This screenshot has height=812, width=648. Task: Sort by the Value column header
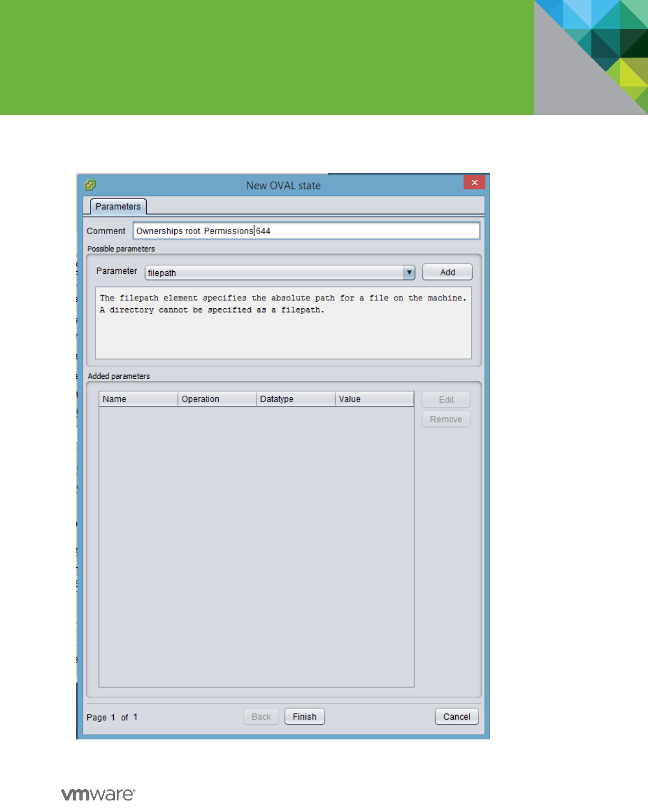(x=374, y=399)
